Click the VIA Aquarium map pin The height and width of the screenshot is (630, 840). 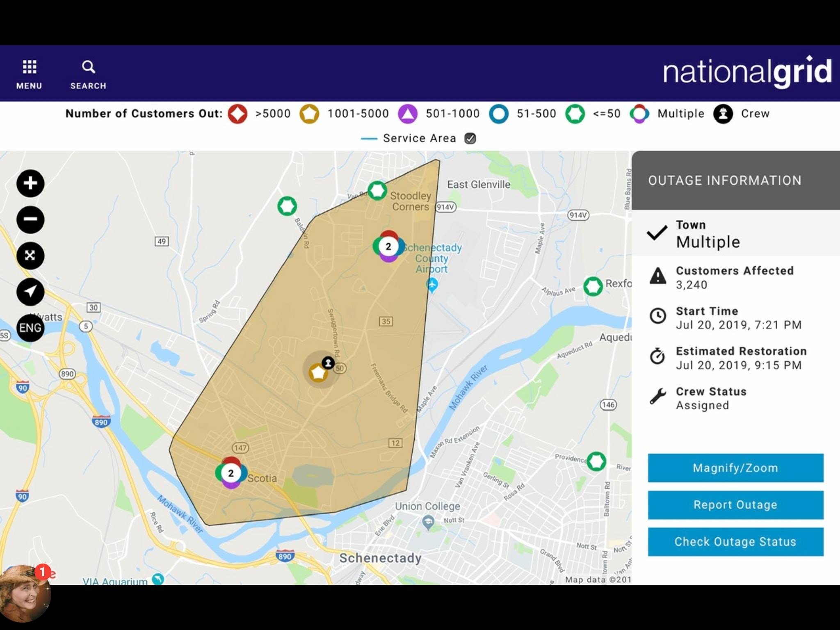(158, 579)
